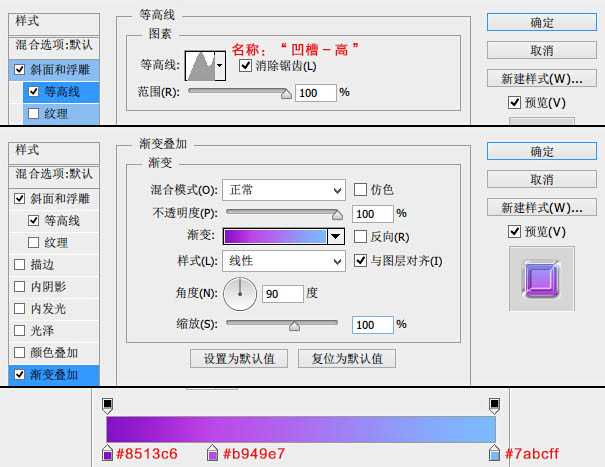The height and width of the screenshot is (467, 605).
Task: Toggle 斜面和浮雕 checkbox in gradient overlay dialog
Action: click(19, 198)
